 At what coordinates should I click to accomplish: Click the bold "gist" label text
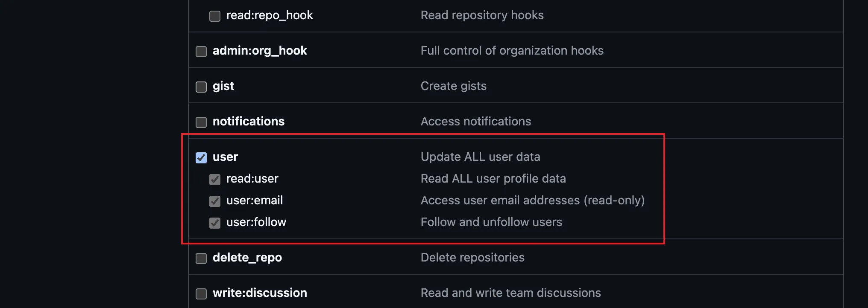(223, 86)
